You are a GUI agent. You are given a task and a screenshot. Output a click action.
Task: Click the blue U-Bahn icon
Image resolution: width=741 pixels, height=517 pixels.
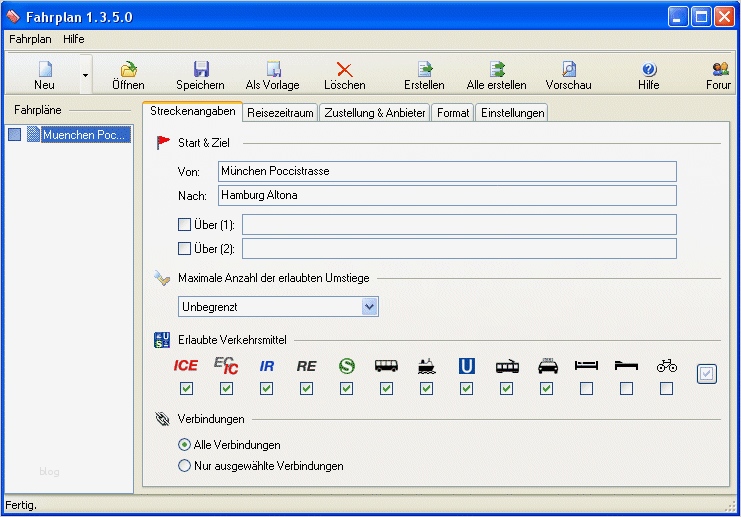coord(466,366)
